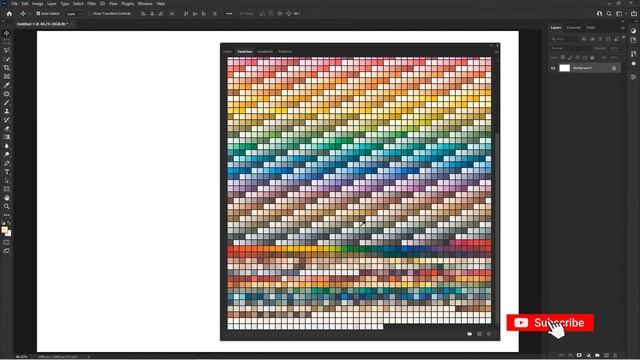Open Swatches panel flyout menu
Viewport: 640px width, 360px height.
[x=496, y=51]
